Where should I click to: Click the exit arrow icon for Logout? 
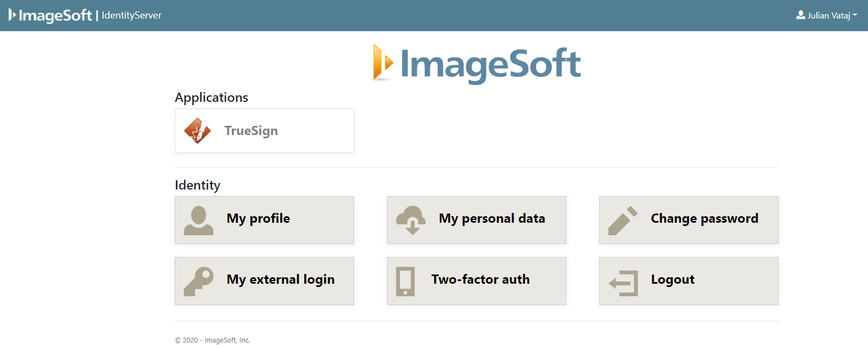click(x=623, y=283)
